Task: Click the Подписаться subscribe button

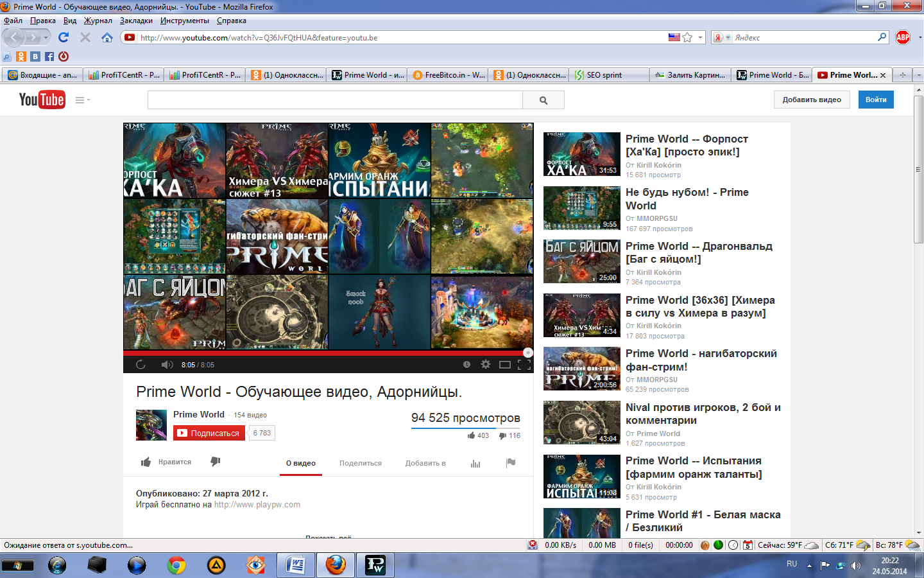Action: pos(209,433)
